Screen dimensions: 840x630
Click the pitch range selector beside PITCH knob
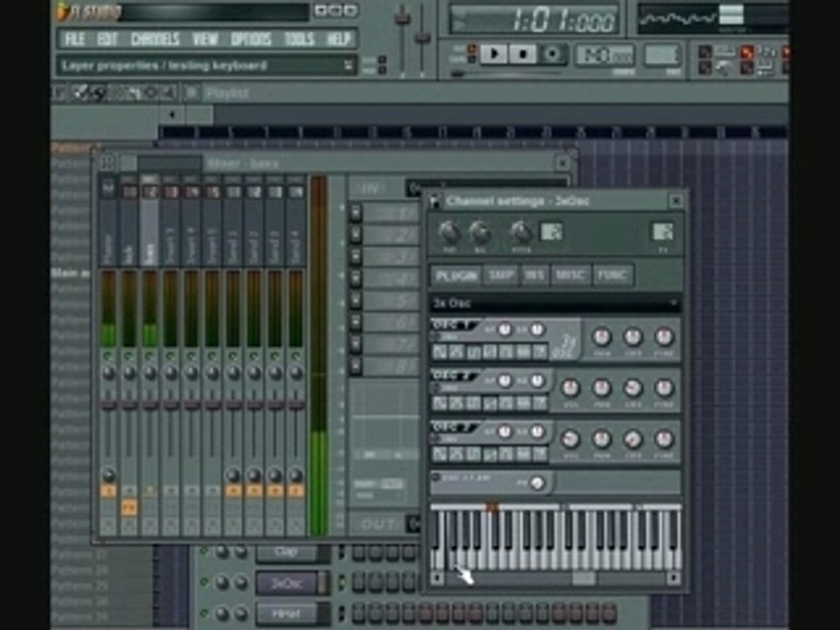(551, 232)
